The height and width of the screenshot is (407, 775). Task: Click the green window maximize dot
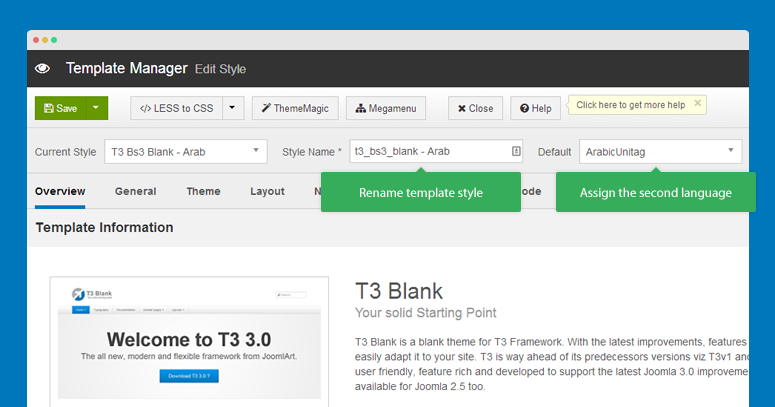[54, 40]
